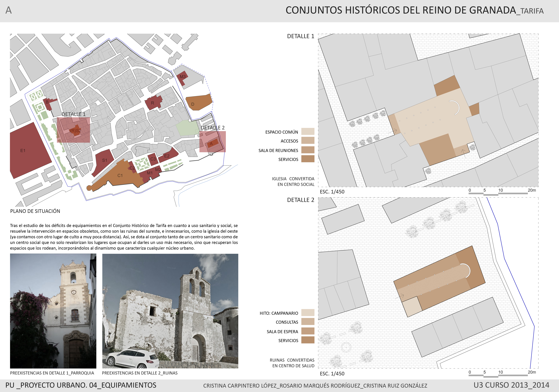
Task: Click the ruins photo with white car
Action: (170, 311)
